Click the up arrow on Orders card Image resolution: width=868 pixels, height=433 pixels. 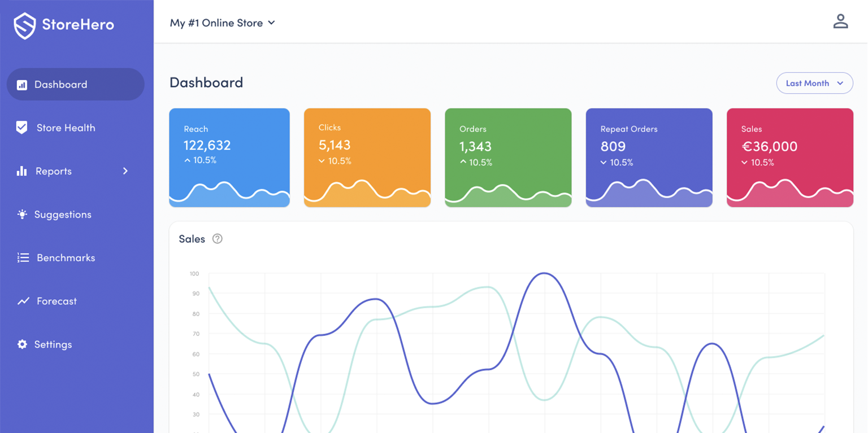tap(463, 162)
